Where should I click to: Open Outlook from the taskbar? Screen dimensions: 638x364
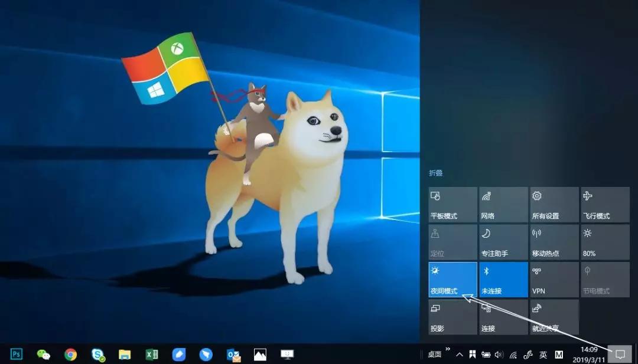pyautogui.click(x=233, y=354)
